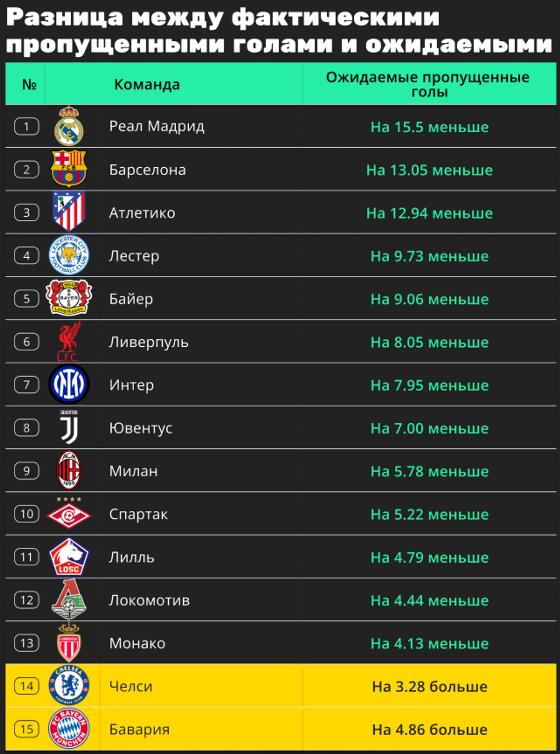Click the Монако team name

coord(137,643)
